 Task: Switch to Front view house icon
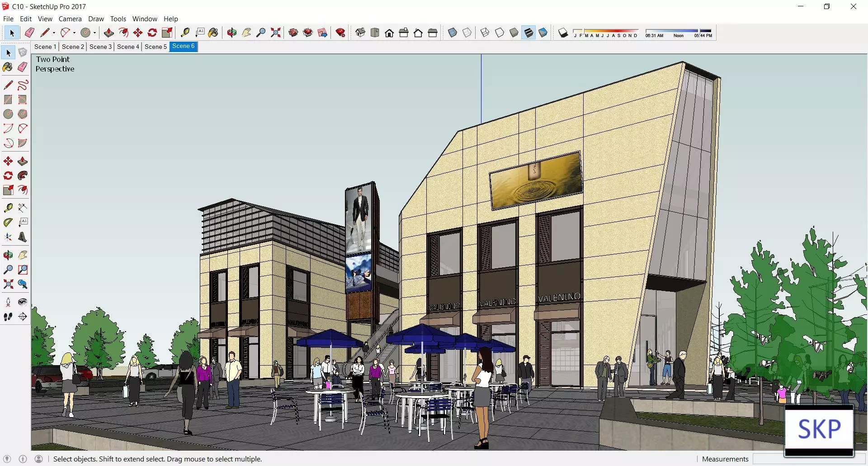click(389, 33)
